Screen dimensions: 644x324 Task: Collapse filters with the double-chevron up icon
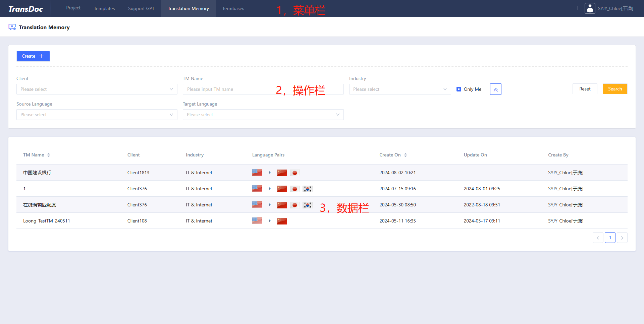click(496, 89)
